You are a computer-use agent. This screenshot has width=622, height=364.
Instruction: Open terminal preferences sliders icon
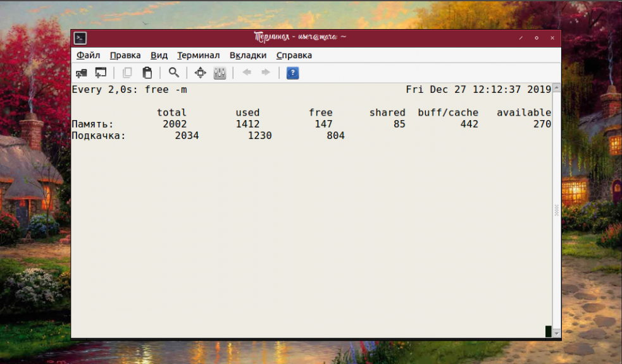coord(220,73)
